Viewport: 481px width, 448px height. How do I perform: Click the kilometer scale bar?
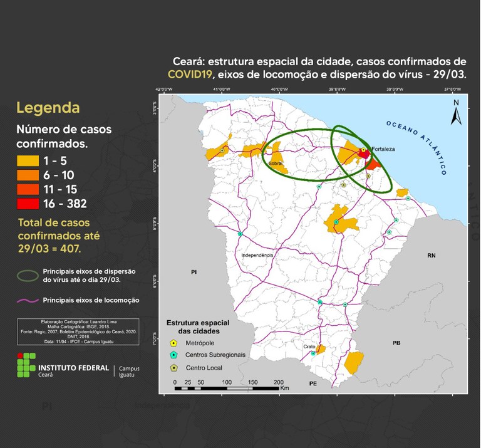229,388
